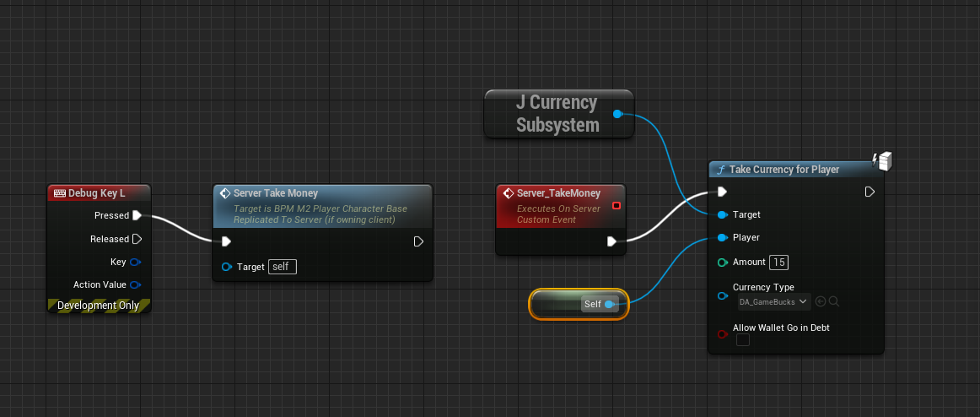980x417 pixels.
Task: Click the Key output pin on Debug Key L
Action: click(135, 262)
